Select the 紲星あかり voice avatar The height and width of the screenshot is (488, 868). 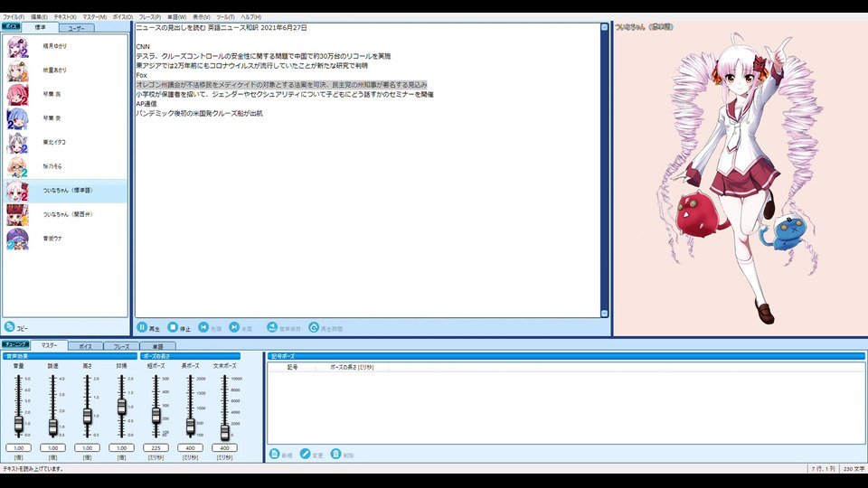pyautogui.click(x=17, y=70)
